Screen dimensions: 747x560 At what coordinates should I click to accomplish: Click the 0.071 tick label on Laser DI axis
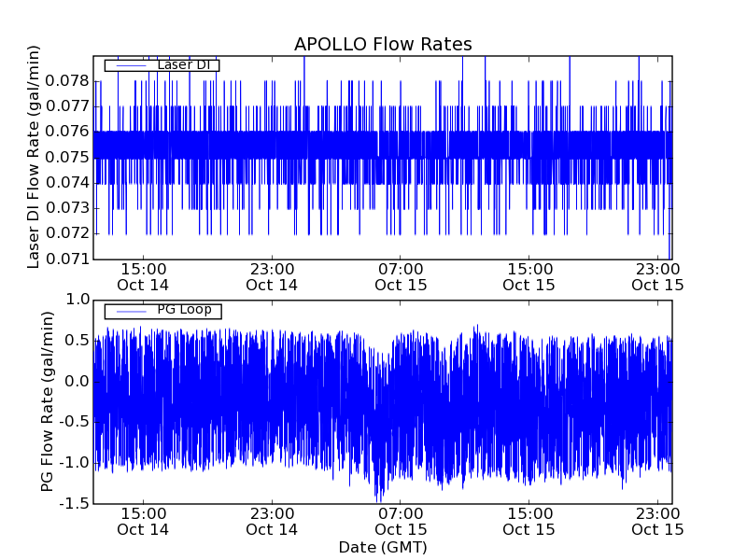(x=67, y=259)
